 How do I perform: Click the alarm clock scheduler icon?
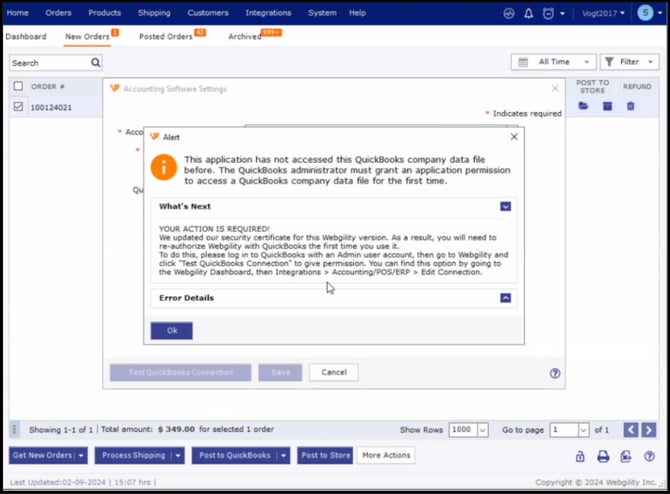(548, 13)
